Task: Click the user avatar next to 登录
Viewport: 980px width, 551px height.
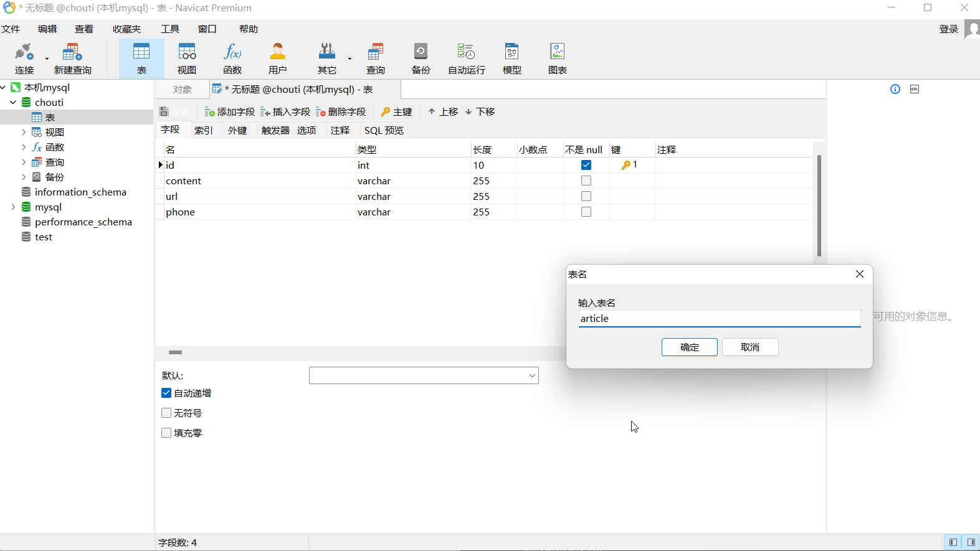Action: pyautogui.click(x=972, y=29)
